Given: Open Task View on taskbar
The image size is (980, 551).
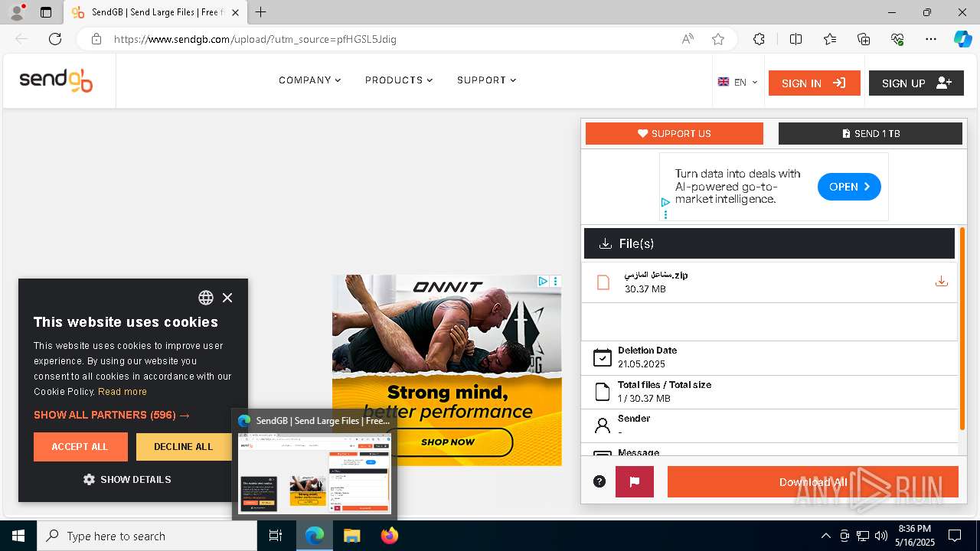Looking at the screenshot, I should point(276,536).
